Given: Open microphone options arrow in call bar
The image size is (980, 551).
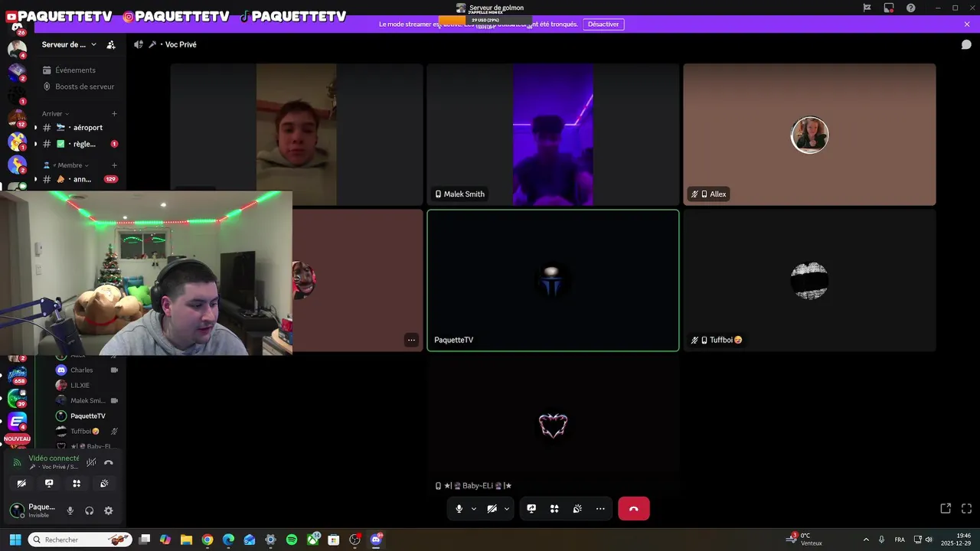Looking at the screenshot, I should [474, 509].
